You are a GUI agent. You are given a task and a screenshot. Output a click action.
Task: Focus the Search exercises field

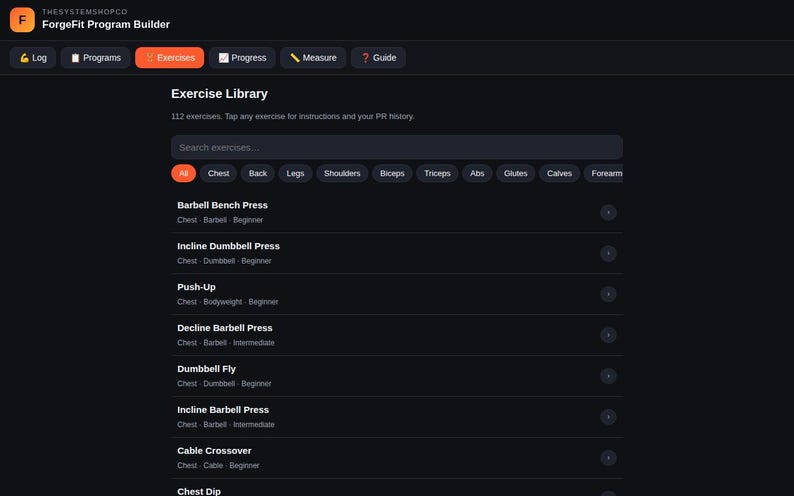tap(397, 147)
